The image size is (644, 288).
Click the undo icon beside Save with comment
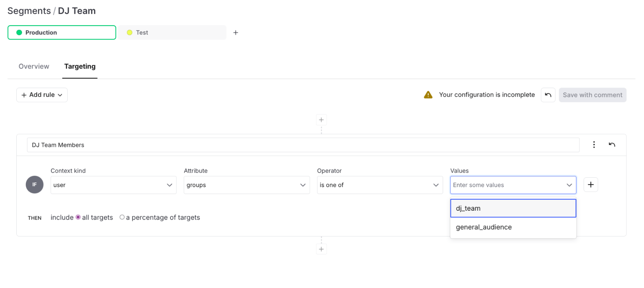[548, 95]
